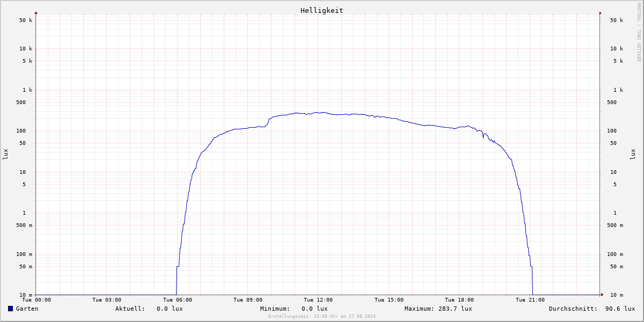The width and height of the screenshot is (644, 322).
Task: Click the left axis 1 k label
Action: point(27,90)
